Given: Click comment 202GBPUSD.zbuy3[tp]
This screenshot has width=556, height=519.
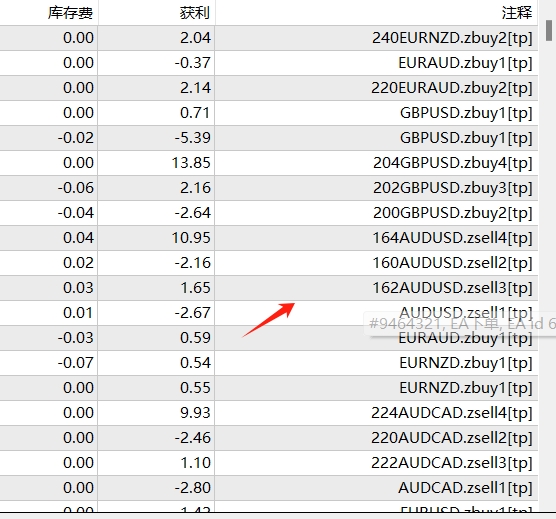Looking at the screenshot, I should point(453,188).
